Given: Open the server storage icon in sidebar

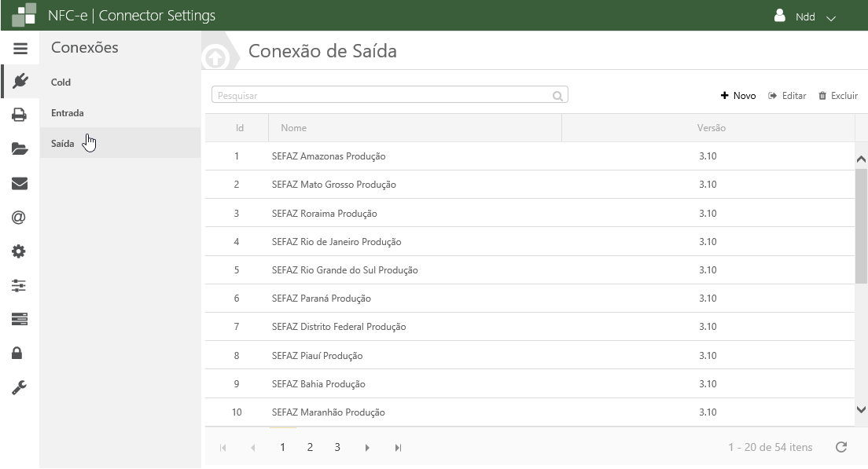Looking at the screenshot, I should coord(20,319).
